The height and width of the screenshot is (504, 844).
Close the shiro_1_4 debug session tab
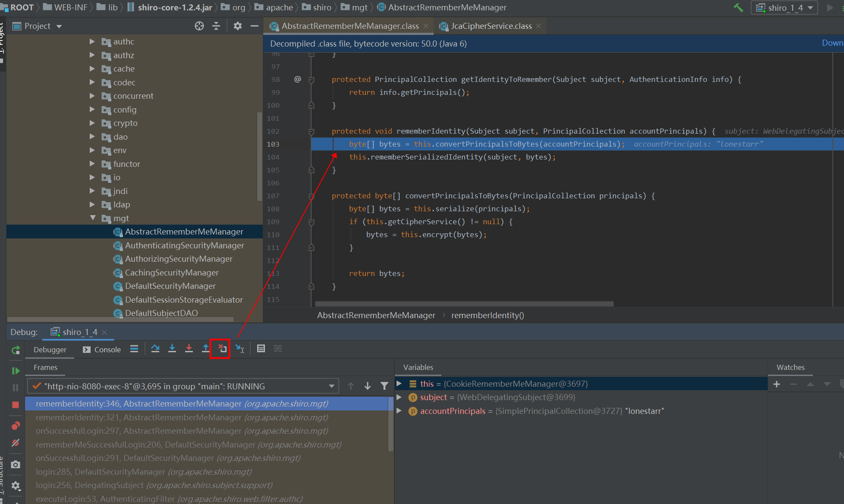pos(104,332)
